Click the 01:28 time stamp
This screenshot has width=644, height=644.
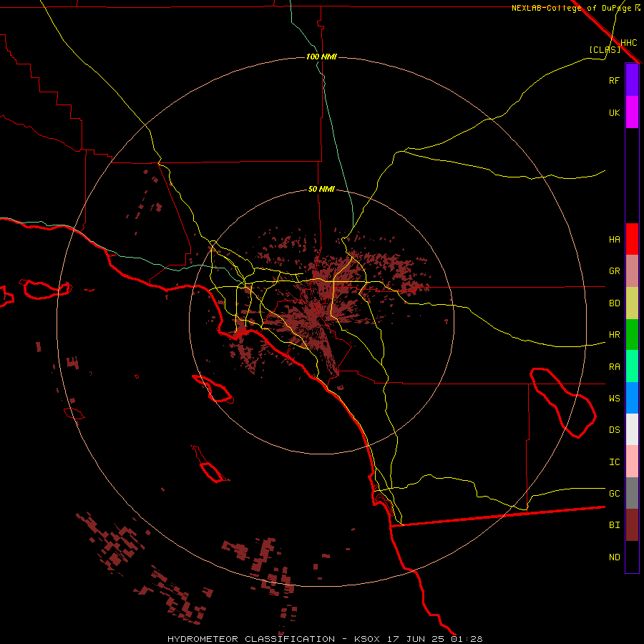tap(467, 639)
